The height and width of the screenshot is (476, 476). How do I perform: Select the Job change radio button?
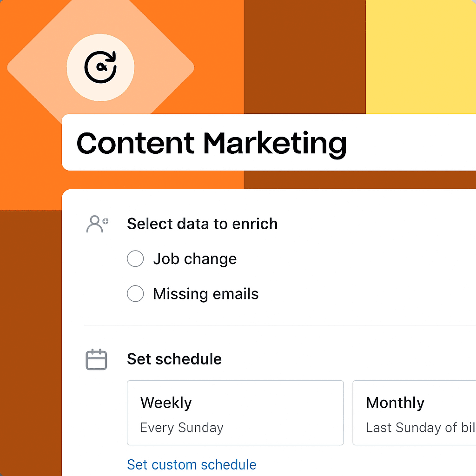click(135, 258)
